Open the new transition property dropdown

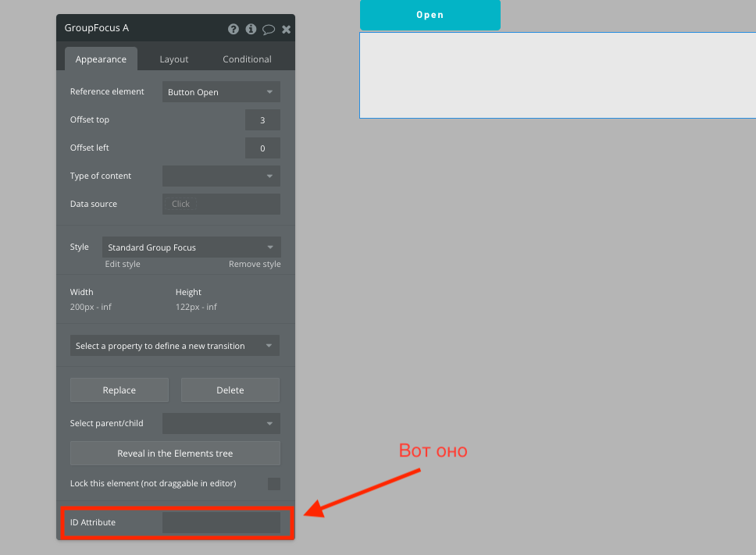point(175,346)
